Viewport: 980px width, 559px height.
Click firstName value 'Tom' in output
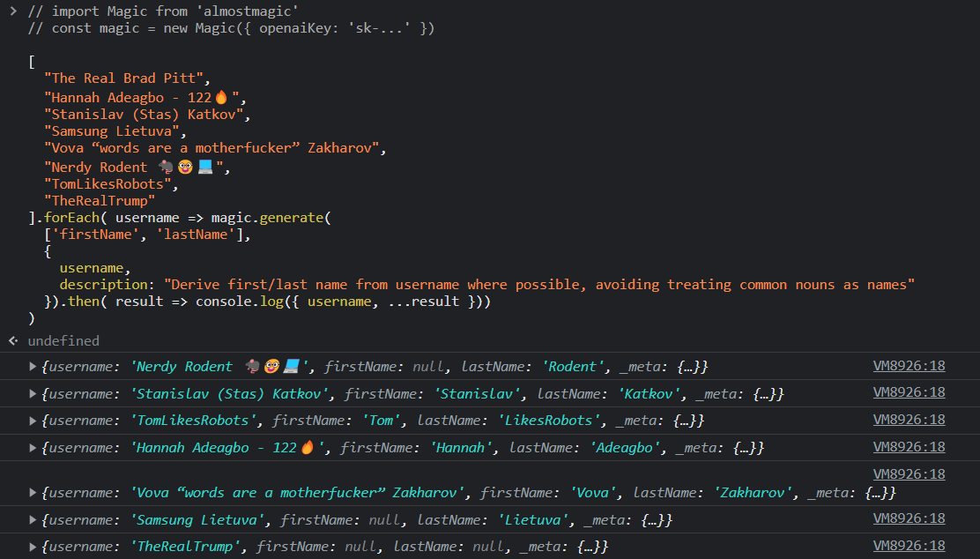click(x=382, y=421)
